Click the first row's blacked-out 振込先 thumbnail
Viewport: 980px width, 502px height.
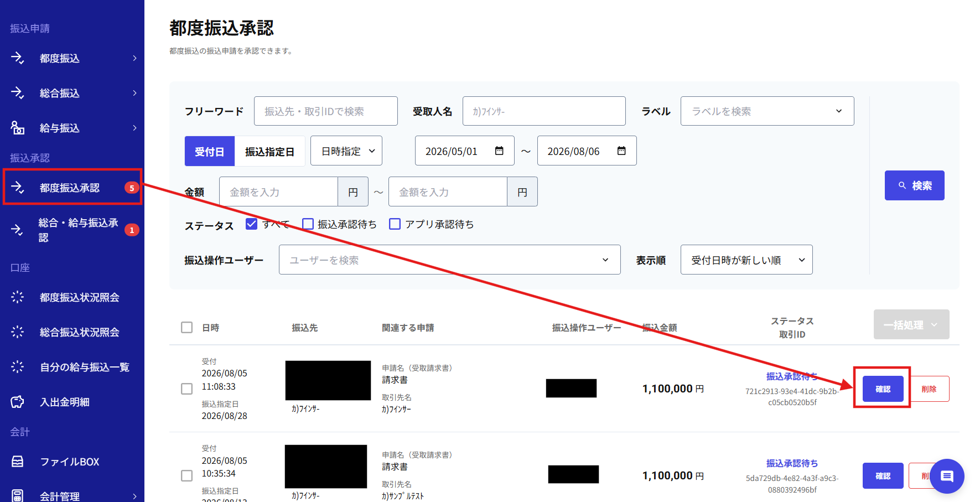point(328,380)
